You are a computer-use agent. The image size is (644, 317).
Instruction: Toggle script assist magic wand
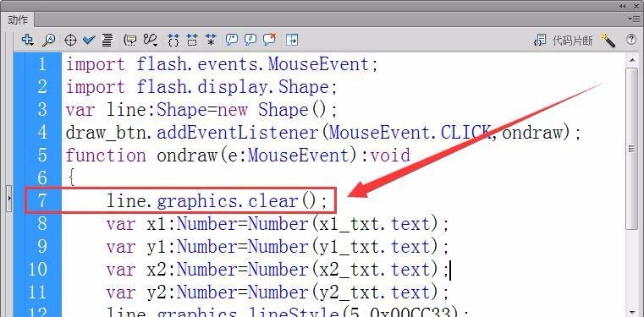608,41
